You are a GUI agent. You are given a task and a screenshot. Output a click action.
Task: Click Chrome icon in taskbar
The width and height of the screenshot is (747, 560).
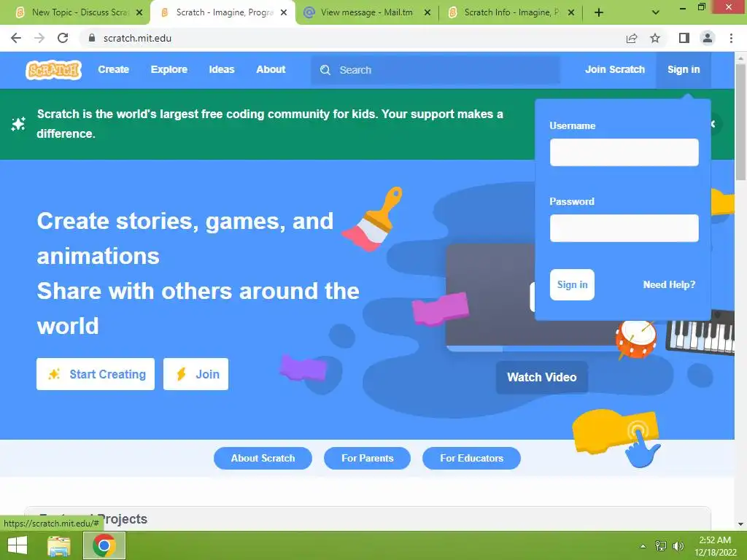pos(104,545)
